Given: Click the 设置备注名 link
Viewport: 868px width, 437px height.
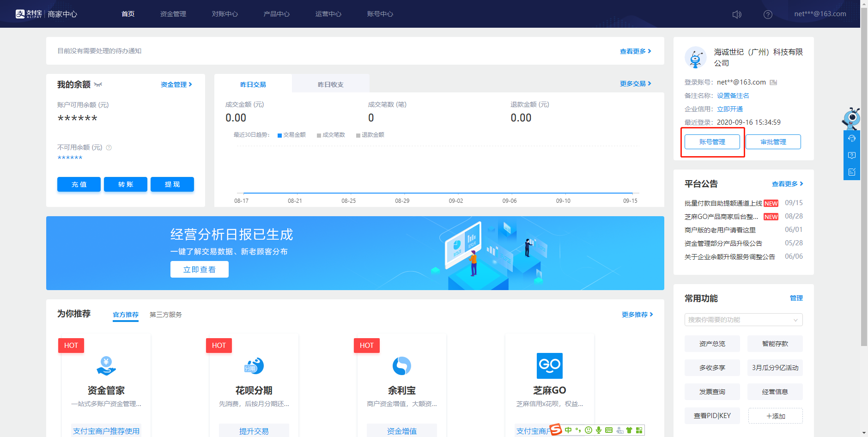Looking at the screenshot, I should (x=733, y=96).
